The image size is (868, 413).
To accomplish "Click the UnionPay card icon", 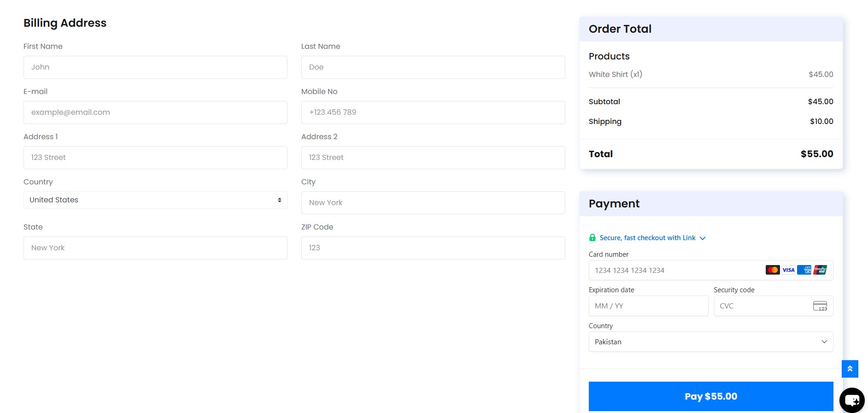I will [x=820, y=270].
